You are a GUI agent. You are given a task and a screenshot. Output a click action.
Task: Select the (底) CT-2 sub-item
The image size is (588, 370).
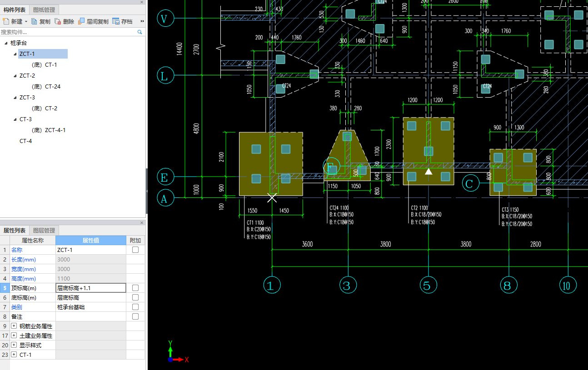point(44,109)
